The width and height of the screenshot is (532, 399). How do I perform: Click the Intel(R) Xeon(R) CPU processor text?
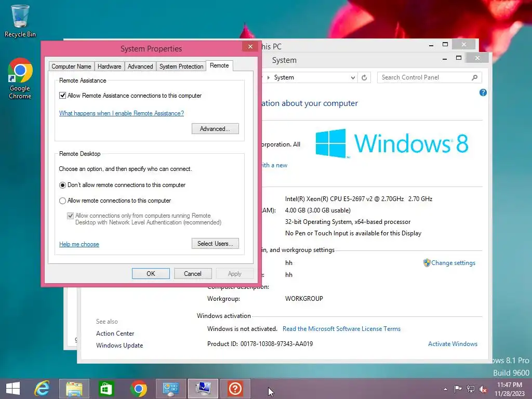[358, 199]
